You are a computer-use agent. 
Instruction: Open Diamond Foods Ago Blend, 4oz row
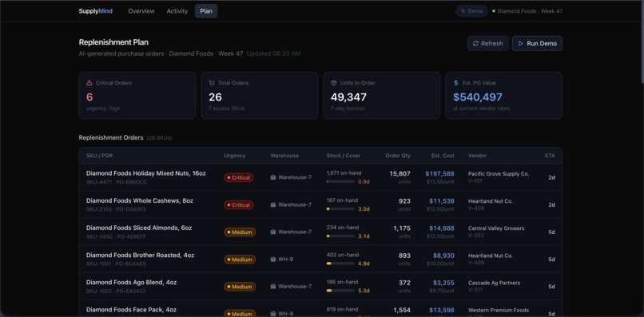point(320,287)
